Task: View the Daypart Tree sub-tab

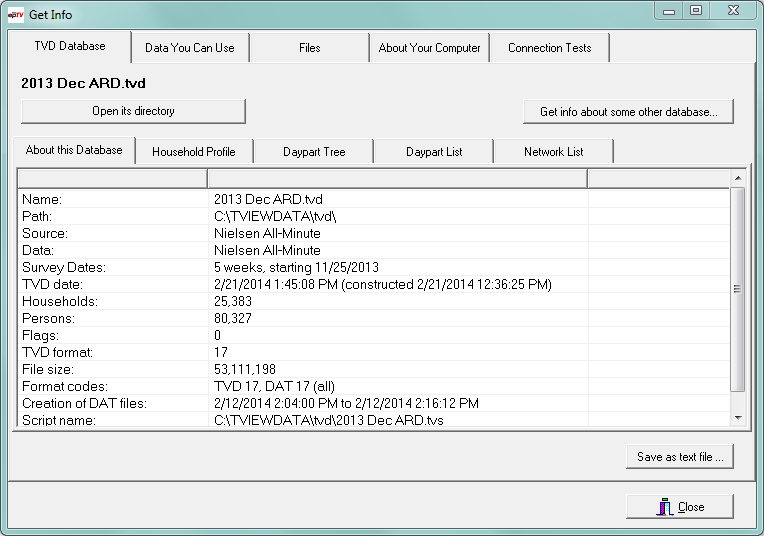Action: tap(314, 152)
